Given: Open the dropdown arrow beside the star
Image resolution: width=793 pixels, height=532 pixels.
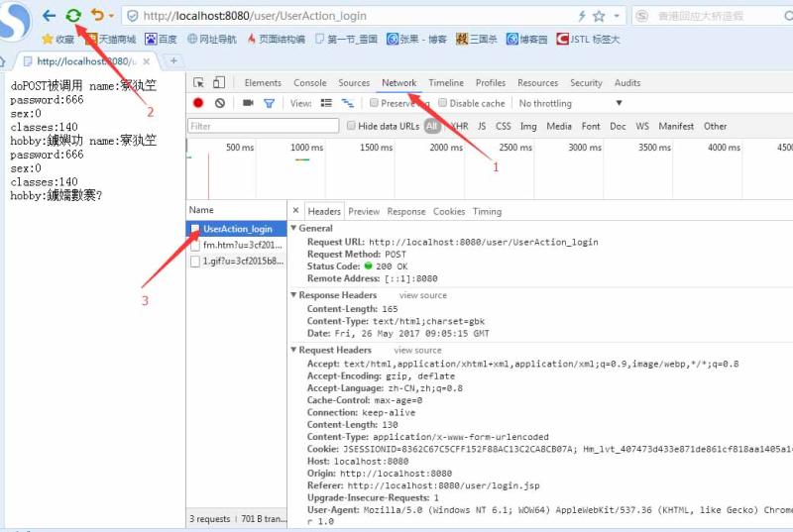Looking at the screenshot, I should tap(617, 16).
